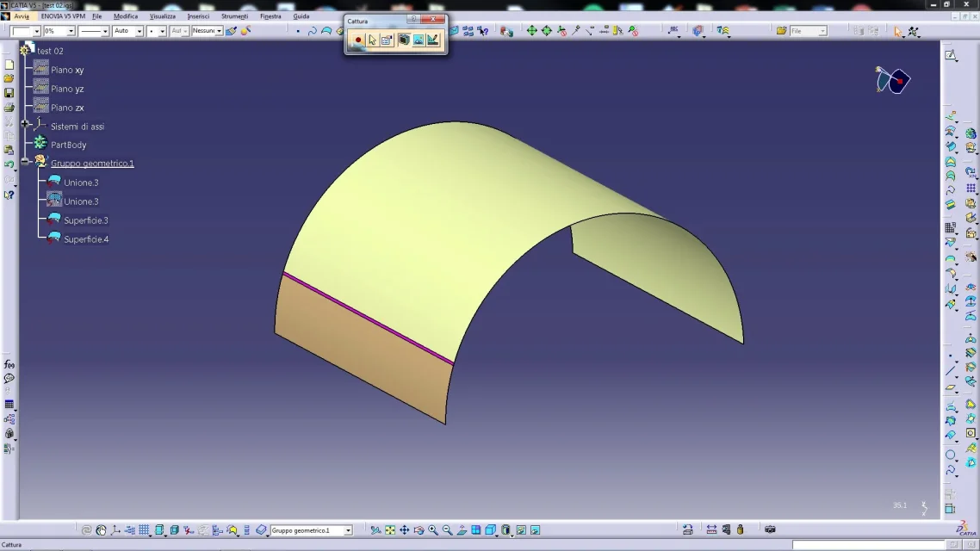Click the magenta edge line on surface
The image size is (980, 551).
(x=368, y=318)
